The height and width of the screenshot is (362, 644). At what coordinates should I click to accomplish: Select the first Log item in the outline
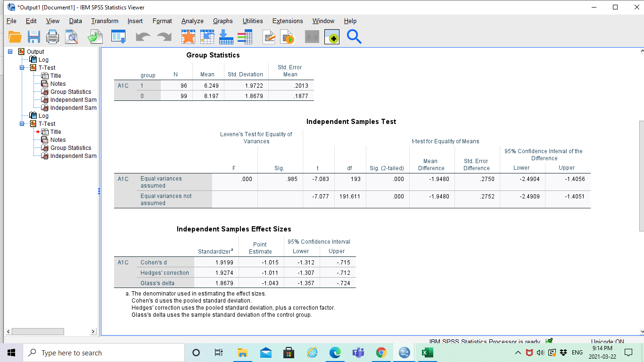43,60
